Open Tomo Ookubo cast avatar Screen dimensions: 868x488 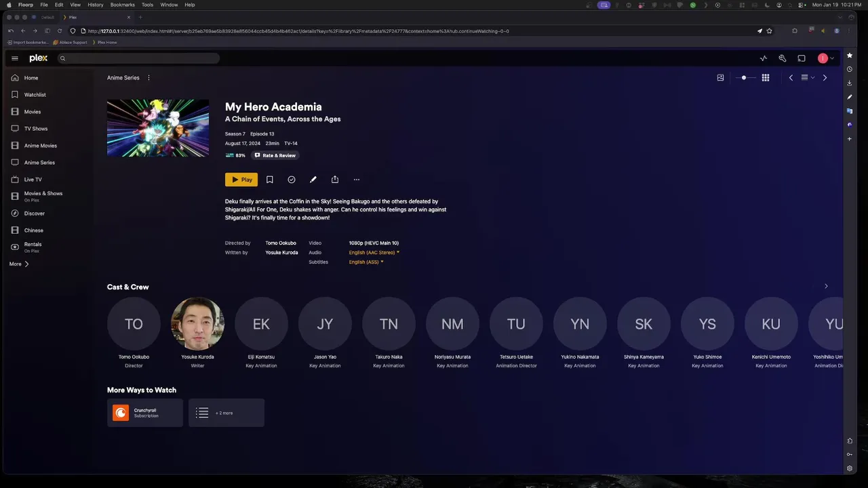coord(134,324)
